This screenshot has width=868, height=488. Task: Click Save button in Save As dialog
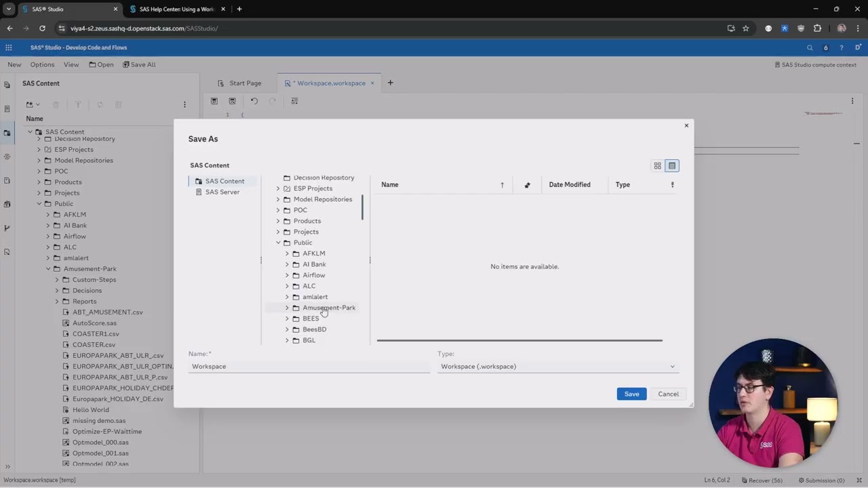coord(631,394)
